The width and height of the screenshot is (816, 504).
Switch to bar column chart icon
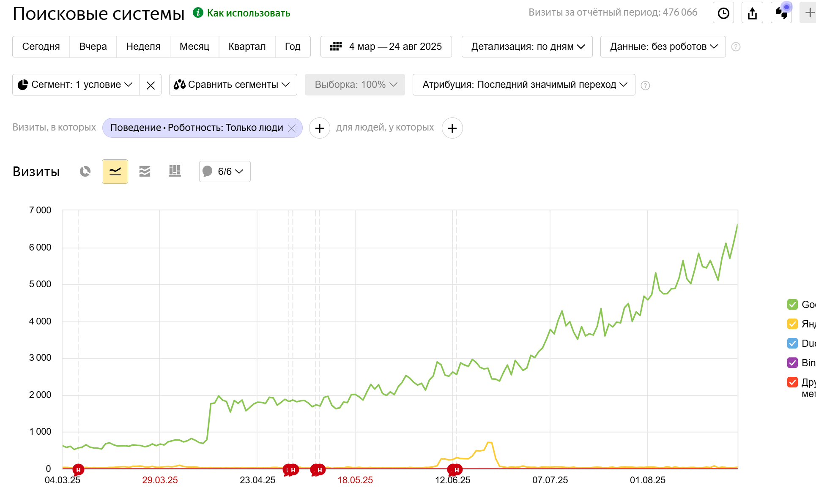[x=175, y=172]
